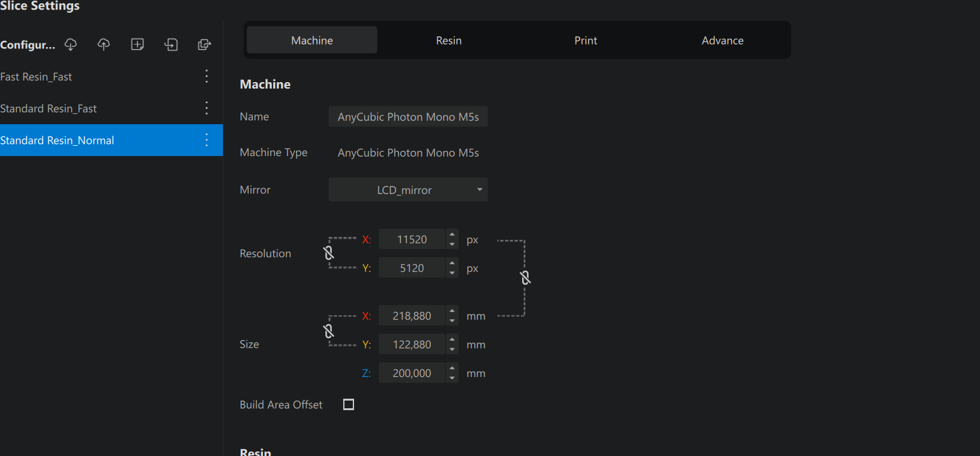Select the Standard Resin_Fast configuration
Screen dimensions: 980x456
[111, 108]
